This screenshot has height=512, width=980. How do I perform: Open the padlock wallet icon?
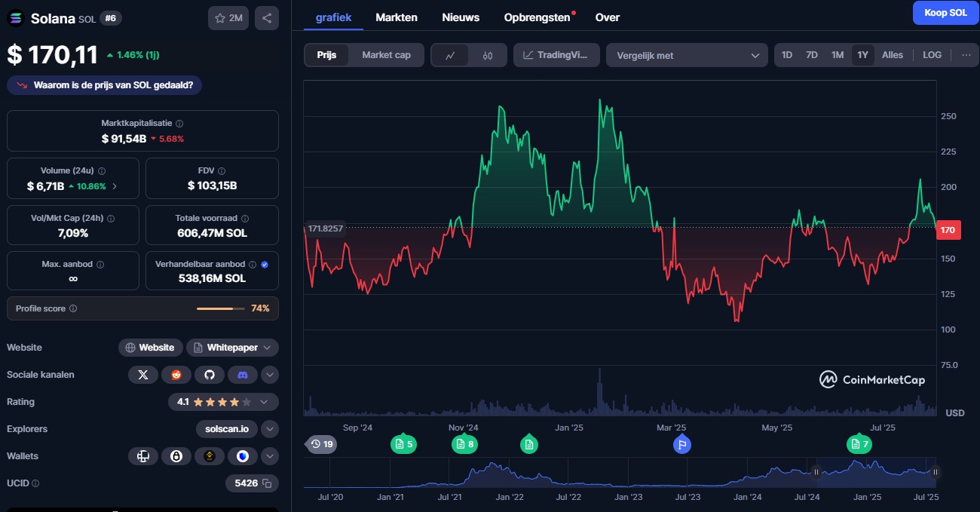point(176,456)
